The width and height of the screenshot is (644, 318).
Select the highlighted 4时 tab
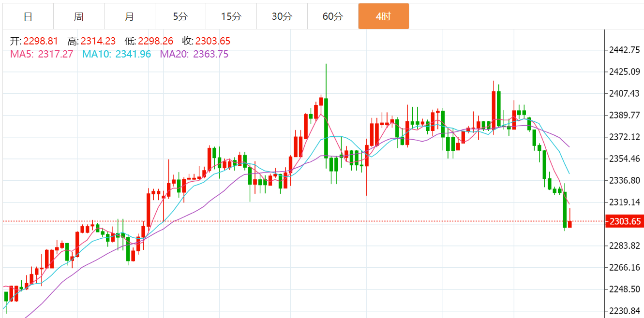click(x=384, y=16)
